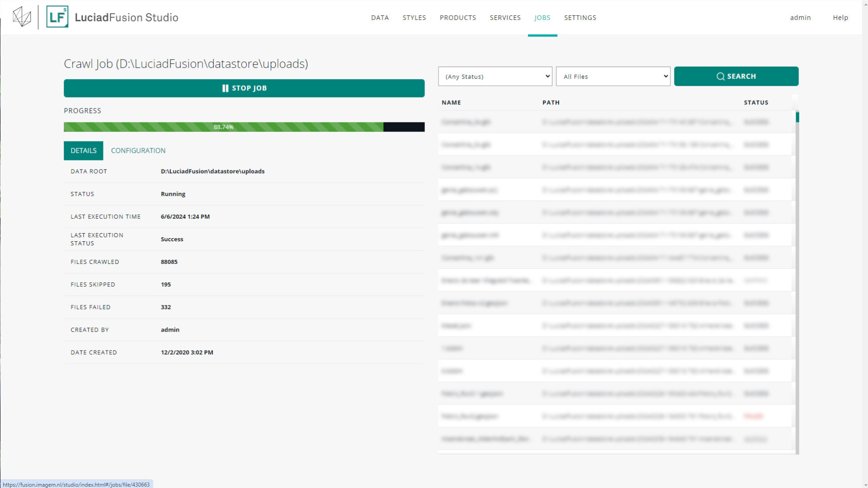Click the STATUS column header
Screen dimensions: 868x488
(x=756, y=103)
